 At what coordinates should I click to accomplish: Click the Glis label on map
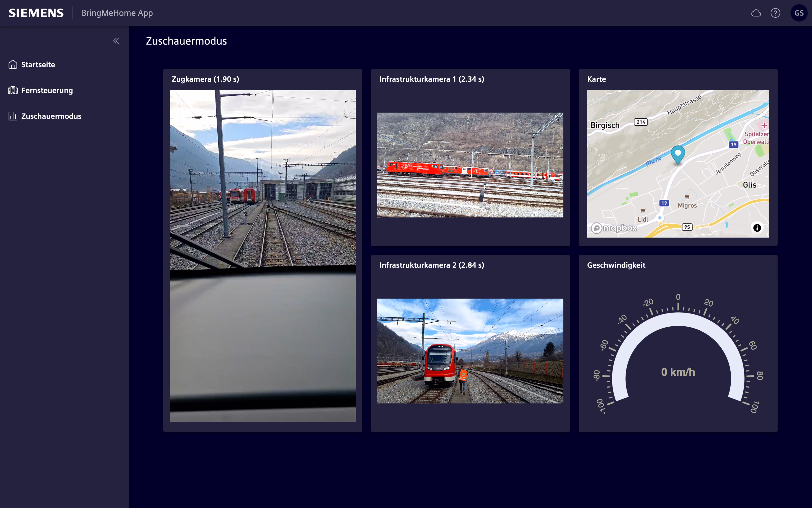tap(749, 185)
